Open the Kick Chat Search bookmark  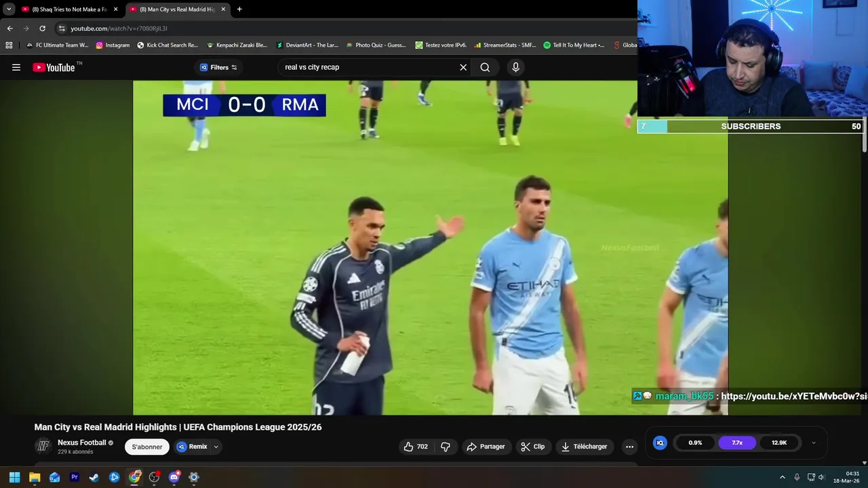click(167, 45)
